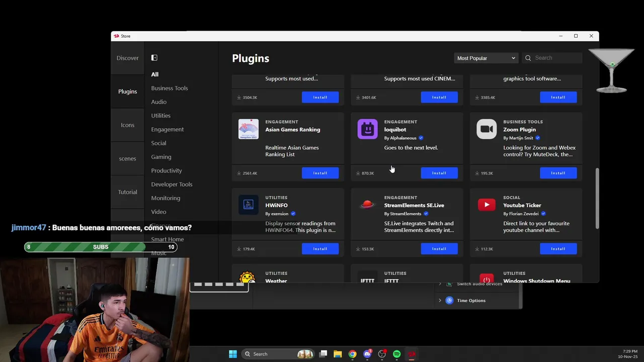Open the Tutorial tab
644x362 pixels.
(x=127, y=192)
